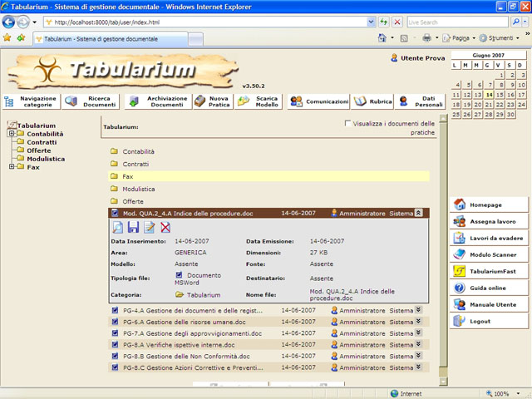Click the Live Search magnifier button
This screenshot has height=399, width=532.
515,22
